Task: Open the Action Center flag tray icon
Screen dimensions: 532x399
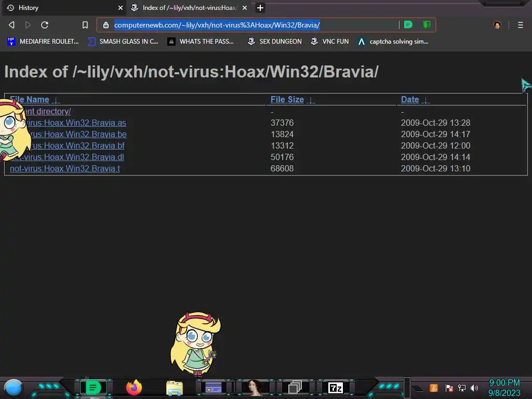Action: 449,388
